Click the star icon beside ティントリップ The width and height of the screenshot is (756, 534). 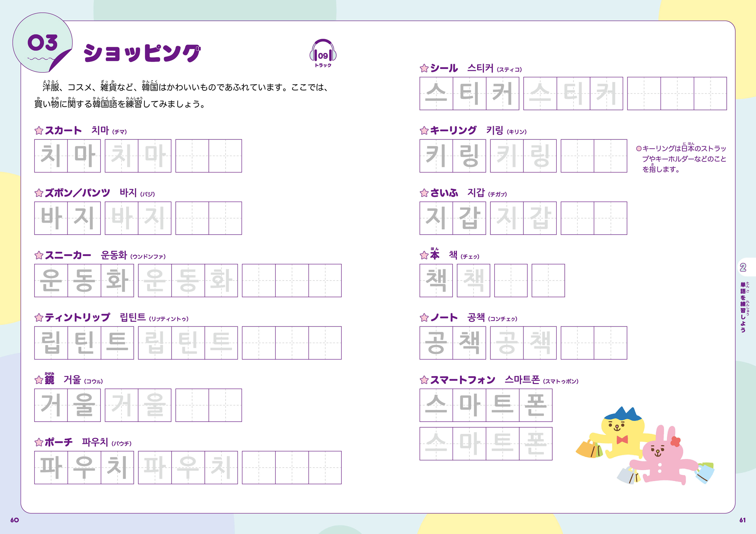pyautogui.click(x=39, y=318)
